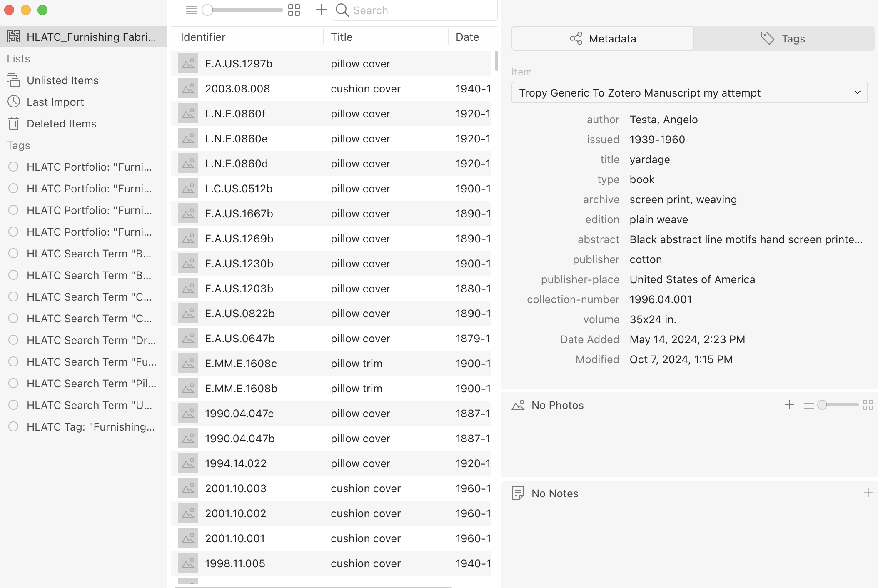Select row 2001.10.003 cushion cover

coord(331,488)
